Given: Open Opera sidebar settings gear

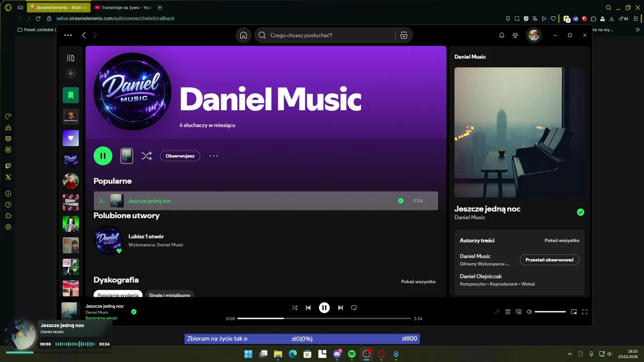Looking at the screenshot, I should [x=8, y=227].
